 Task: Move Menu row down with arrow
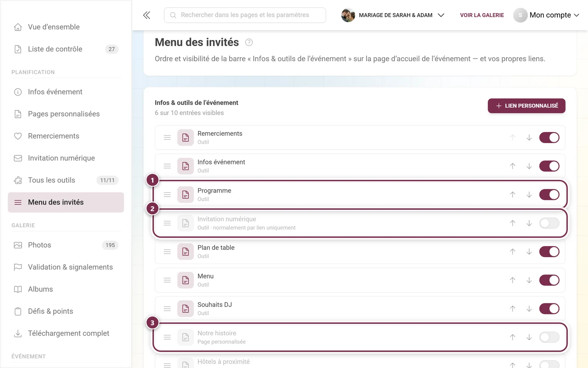coord(529,280)
